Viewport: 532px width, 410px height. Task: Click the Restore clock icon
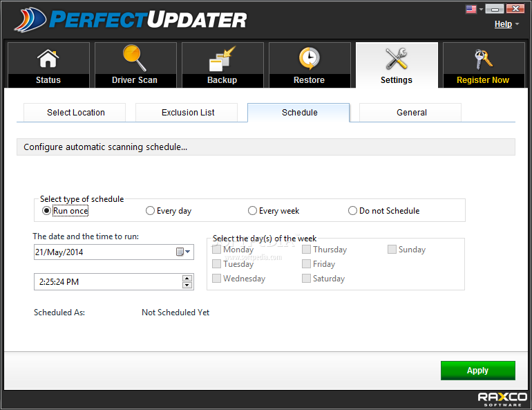coord(309,58)
